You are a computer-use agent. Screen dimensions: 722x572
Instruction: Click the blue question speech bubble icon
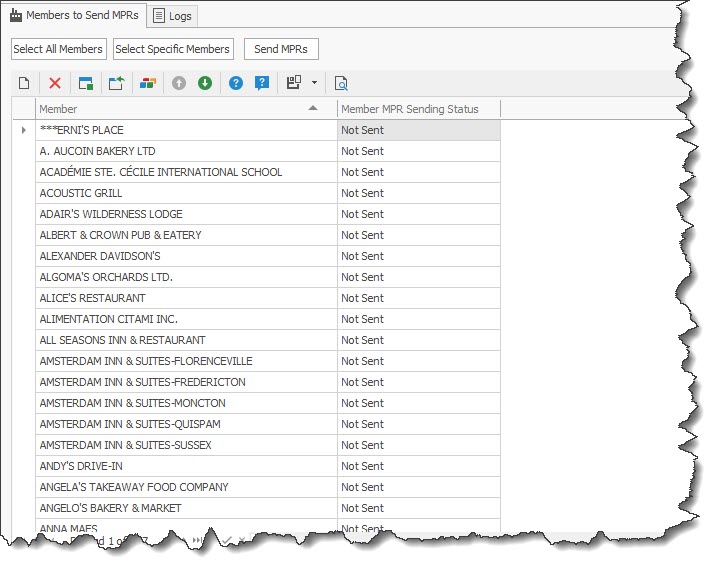point(262,83)
